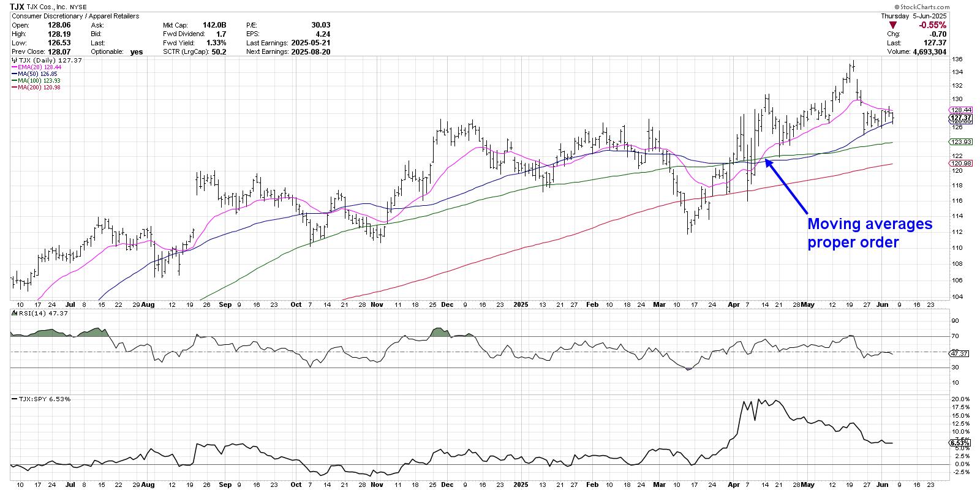Viewport: 980px width, 490px height.
Task: Click the bold TJX ticker in the chart title
Action: (18, 7)
